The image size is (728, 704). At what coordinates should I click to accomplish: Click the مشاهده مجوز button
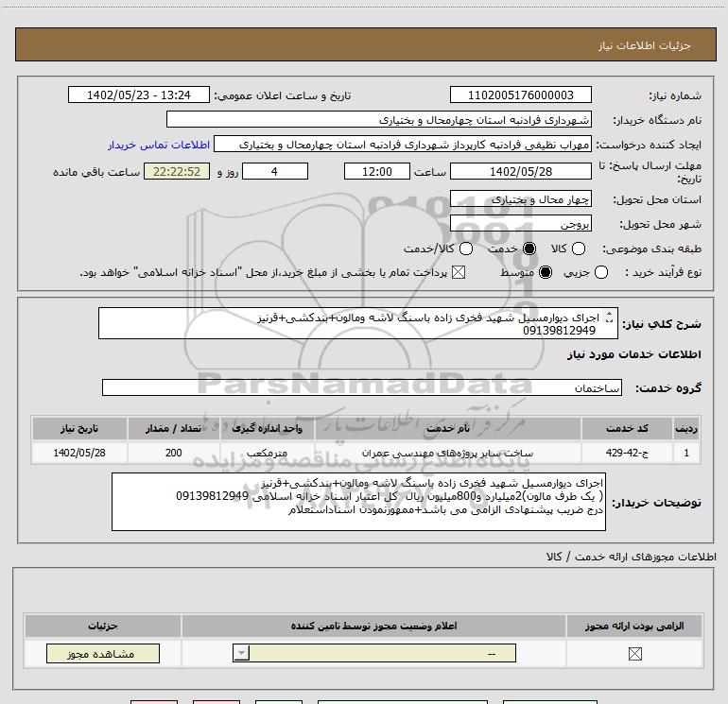point(103,653)
